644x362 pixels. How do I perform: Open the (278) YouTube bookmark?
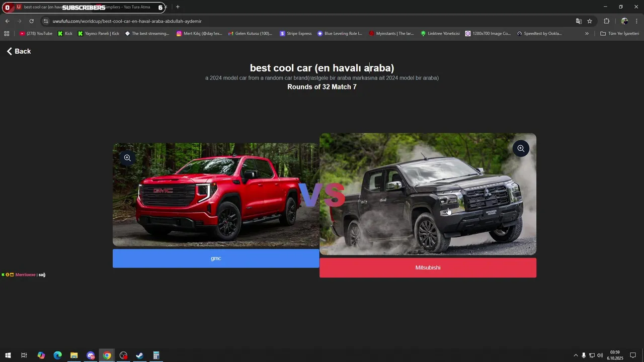(x=36, y=34)
